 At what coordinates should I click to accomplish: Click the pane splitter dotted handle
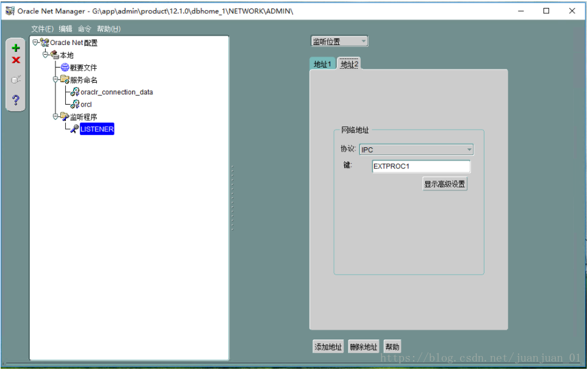click(x=232, y=198)
